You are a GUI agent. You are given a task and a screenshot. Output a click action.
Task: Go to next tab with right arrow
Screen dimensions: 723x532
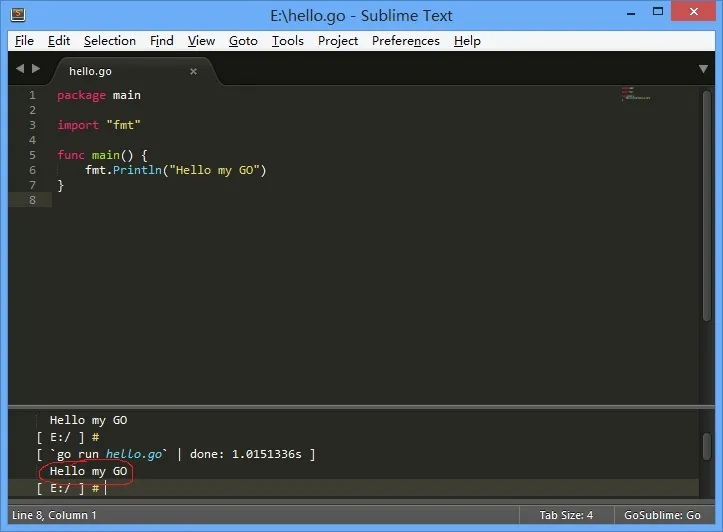coord(36,69)
